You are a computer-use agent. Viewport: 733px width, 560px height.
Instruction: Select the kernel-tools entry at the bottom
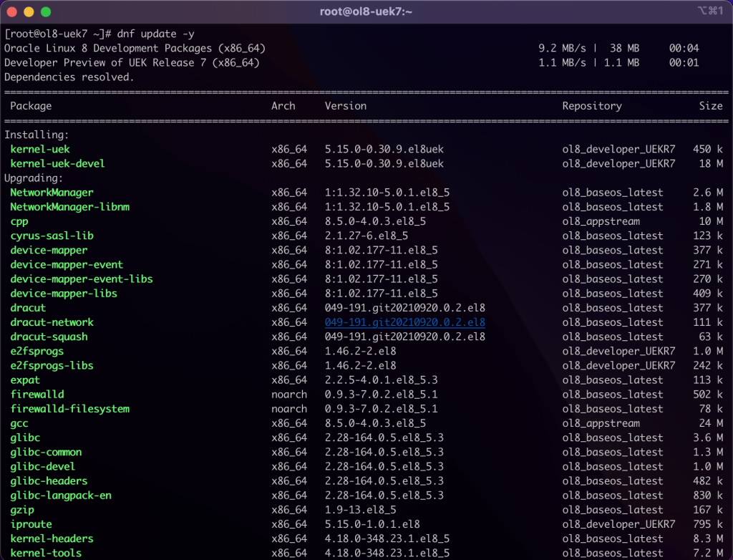click(46, 553)
